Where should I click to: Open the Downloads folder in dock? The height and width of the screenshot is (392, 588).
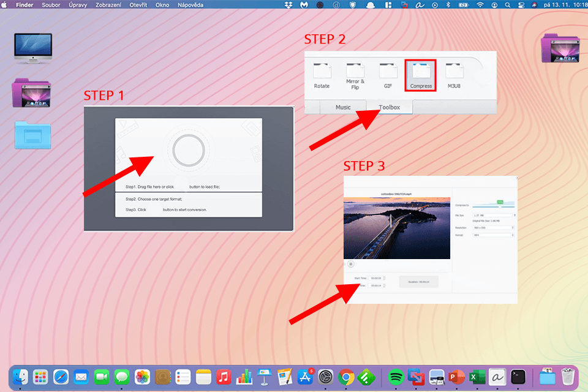[547, 377]
